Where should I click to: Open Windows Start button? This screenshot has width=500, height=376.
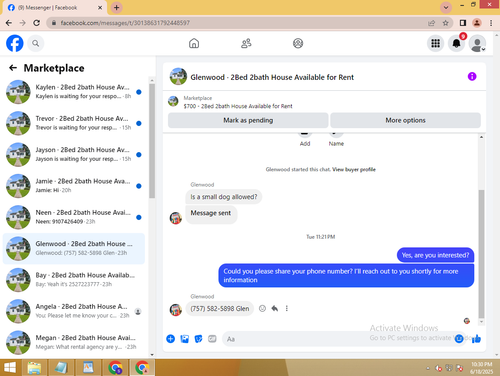click(10, 368)
